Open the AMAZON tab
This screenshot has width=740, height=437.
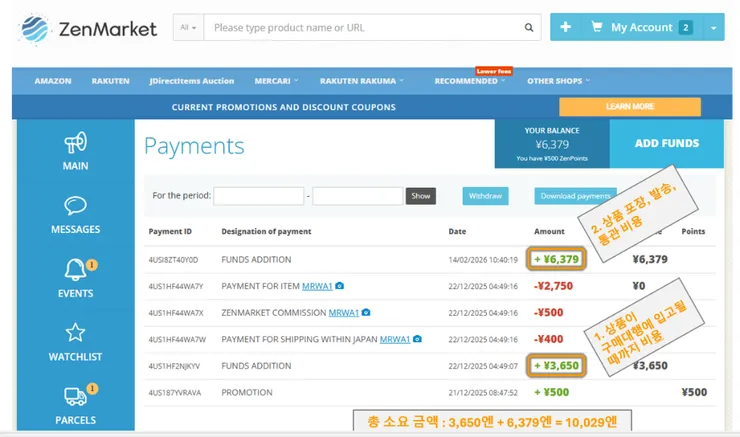pos(53,81)
